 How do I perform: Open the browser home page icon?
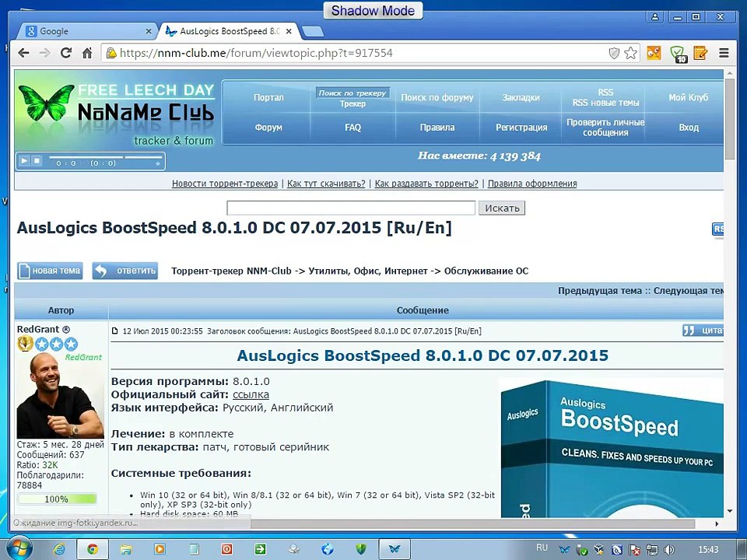87,53
